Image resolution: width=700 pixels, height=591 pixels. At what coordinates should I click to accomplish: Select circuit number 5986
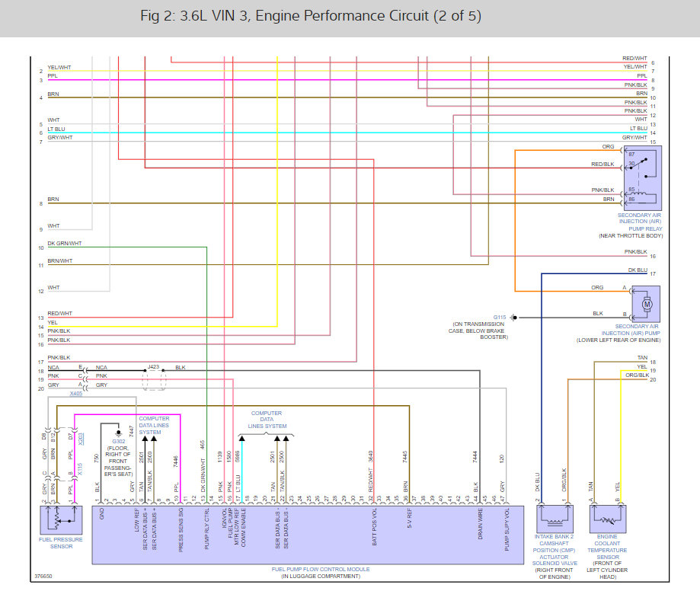tap(238, 456)
